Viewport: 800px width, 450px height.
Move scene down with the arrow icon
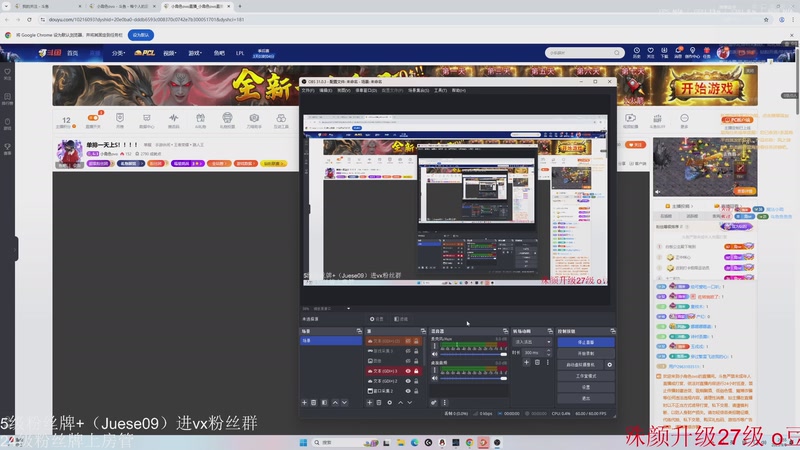click(345, 403)
